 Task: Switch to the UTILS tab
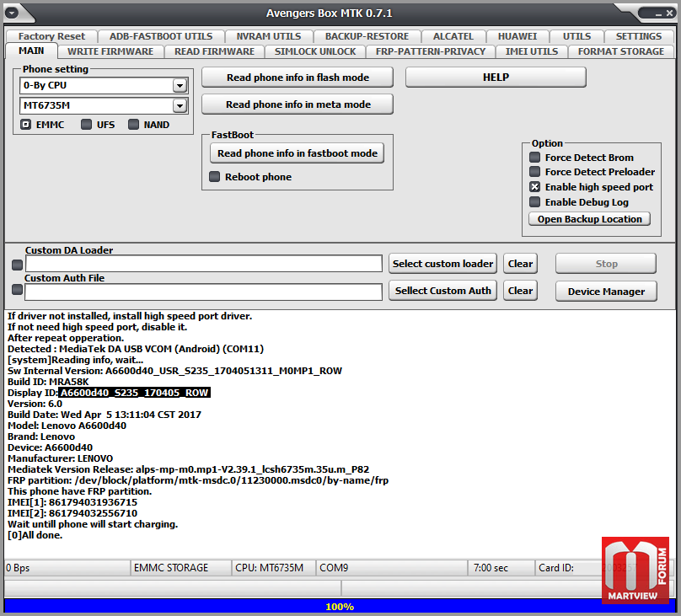(x=576, y=36)
